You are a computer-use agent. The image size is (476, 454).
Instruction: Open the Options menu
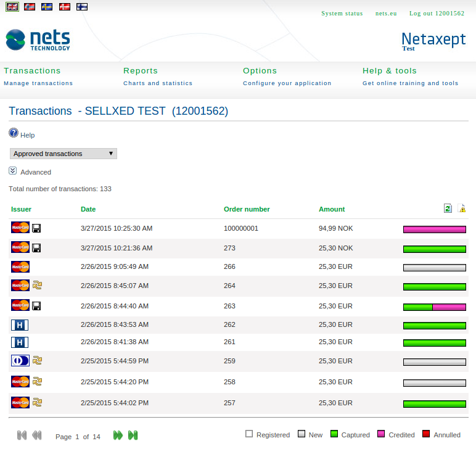pyautogui.click(x=260, y=71)
